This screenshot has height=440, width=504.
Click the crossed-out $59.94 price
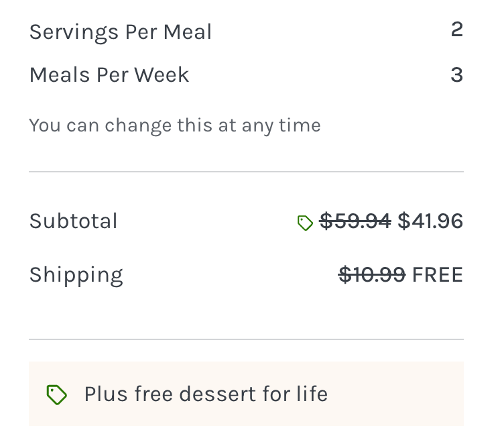pos(355,221)
